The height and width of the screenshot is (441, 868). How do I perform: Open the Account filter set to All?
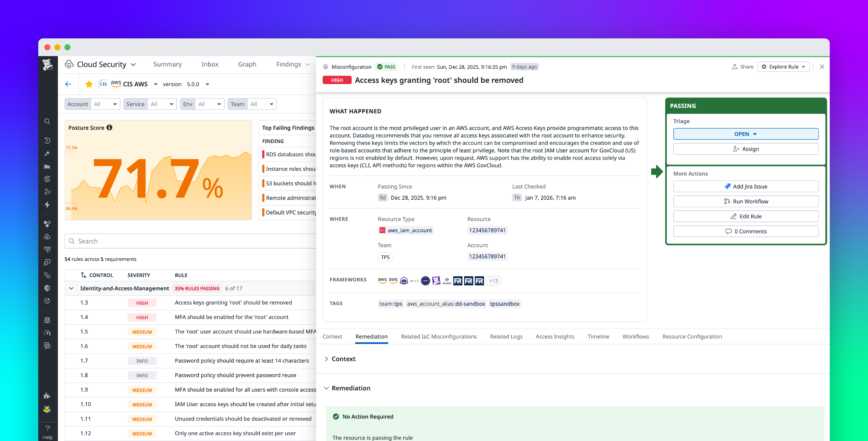point(106,104)
